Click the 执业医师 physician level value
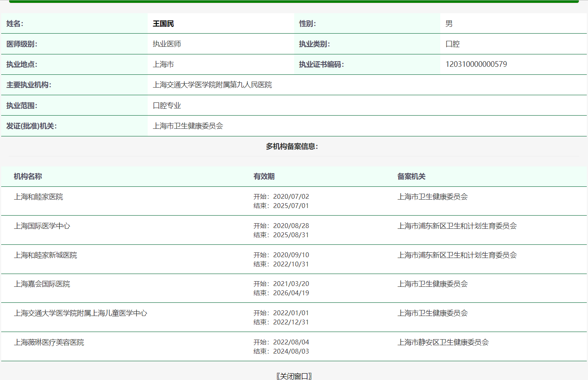Viewport: 588px width, 380px height. tap(167, 44)
